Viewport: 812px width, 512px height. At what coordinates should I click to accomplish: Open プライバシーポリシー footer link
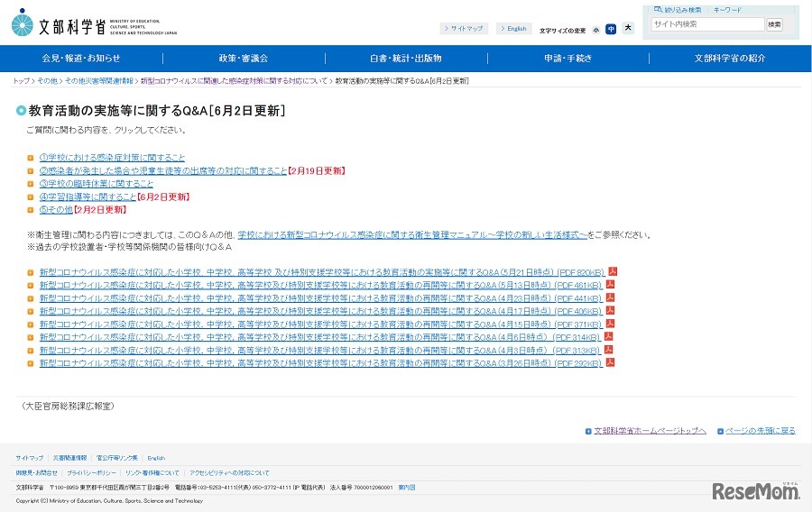point(91,472)
